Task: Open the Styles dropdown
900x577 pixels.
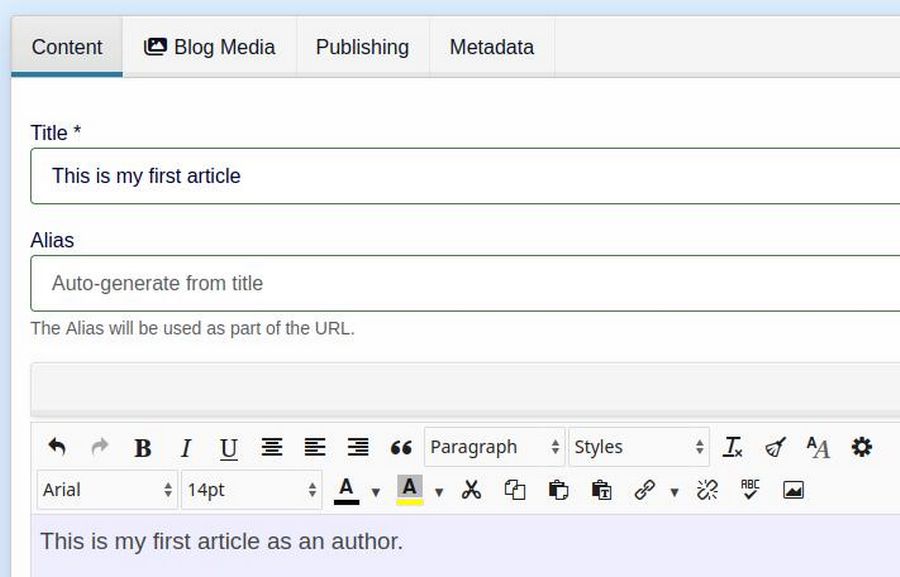Action: point(639,447)
